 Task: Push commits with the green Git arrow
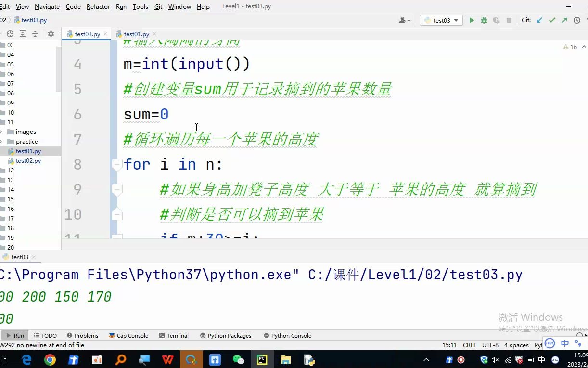[x=563, y=20]
